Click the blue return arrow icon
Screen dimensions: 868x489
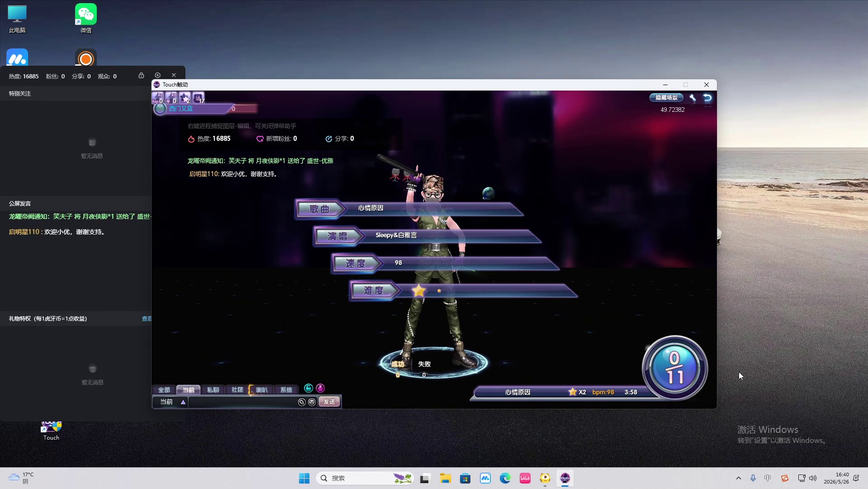click(707, 98)
